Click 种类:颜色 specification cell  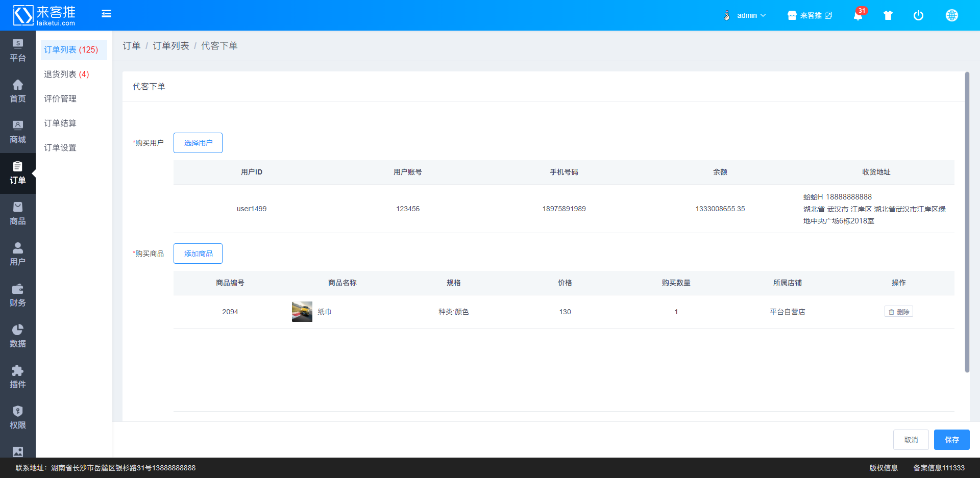coord(454,312)
